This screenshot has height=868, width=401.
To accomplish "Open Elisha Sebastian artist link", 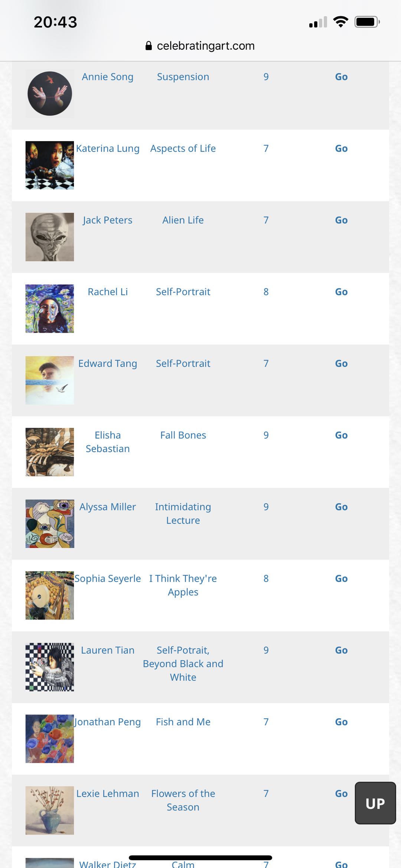I will (108, 442).
